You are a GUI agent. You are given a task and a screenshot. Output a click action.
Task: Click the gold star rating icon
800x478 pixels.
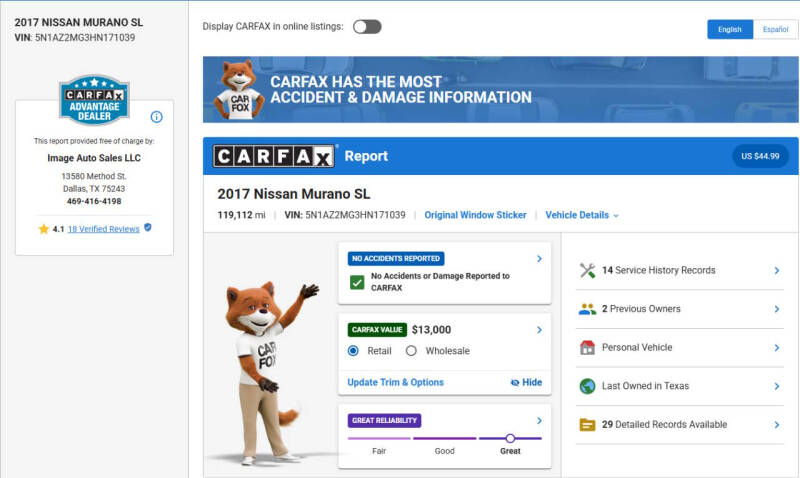(x=43, y=229)
